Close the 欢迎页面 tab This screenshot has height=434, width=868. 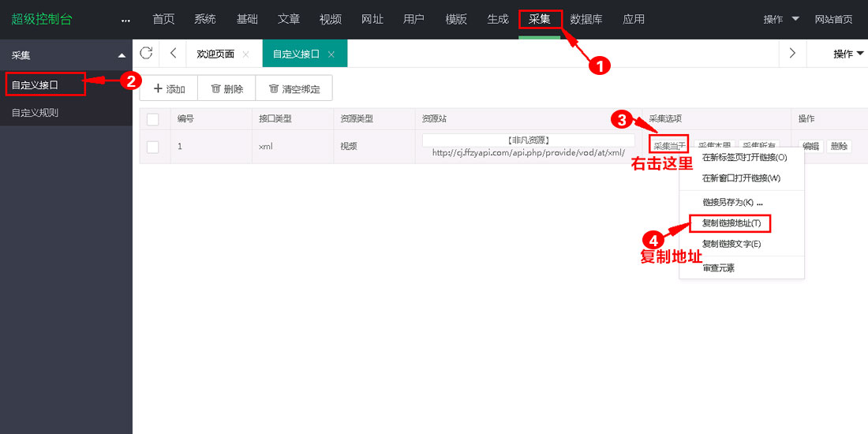click(245, 54)
